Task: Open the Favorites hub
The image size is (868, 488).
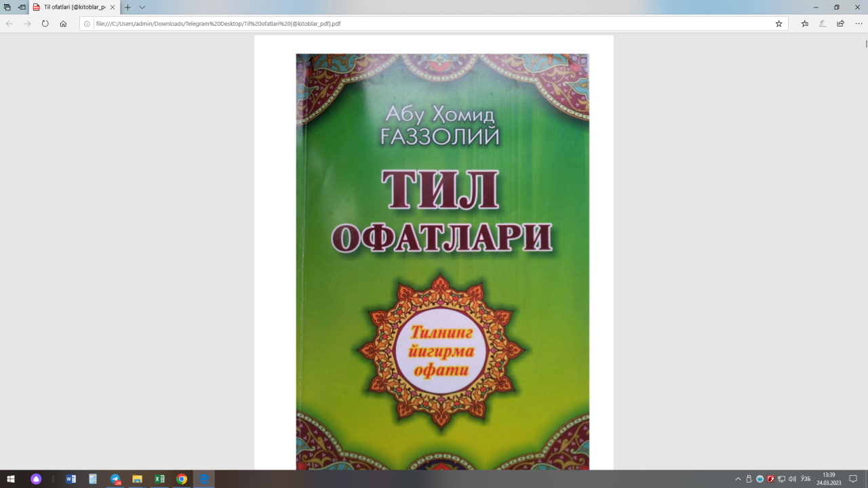Action: 805,23
